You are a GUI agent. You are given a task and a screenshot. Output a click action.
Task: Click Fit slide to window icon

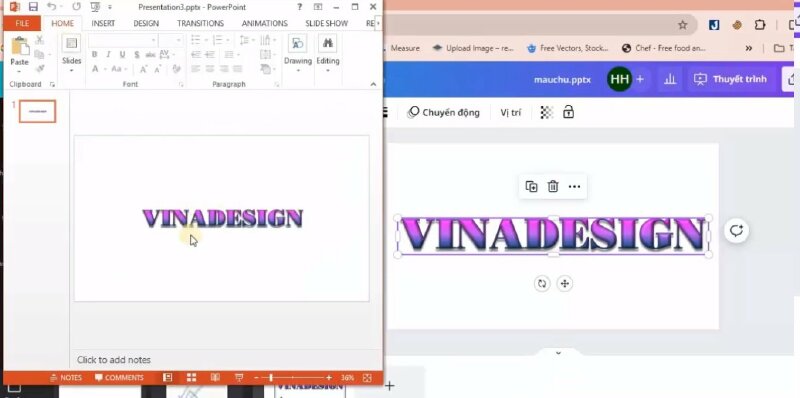pos(367,378)
